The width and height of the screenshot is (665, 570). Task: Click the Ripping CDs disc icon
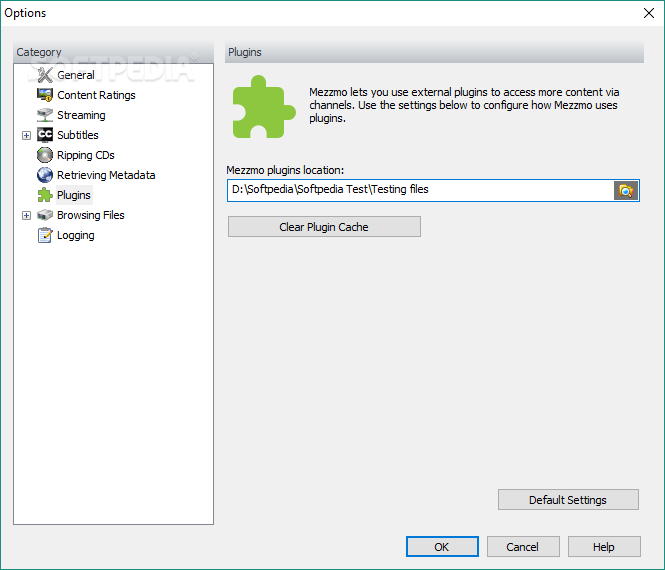click(x=45, y=155)
